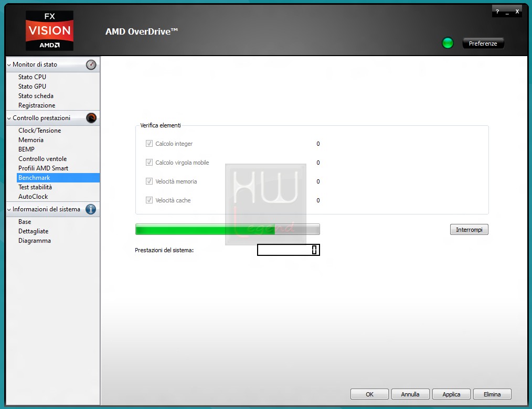Click the orange speedometer icon beside Controllo prestazioni
This screenshot has width=532, height=409.
click(91, 117)
